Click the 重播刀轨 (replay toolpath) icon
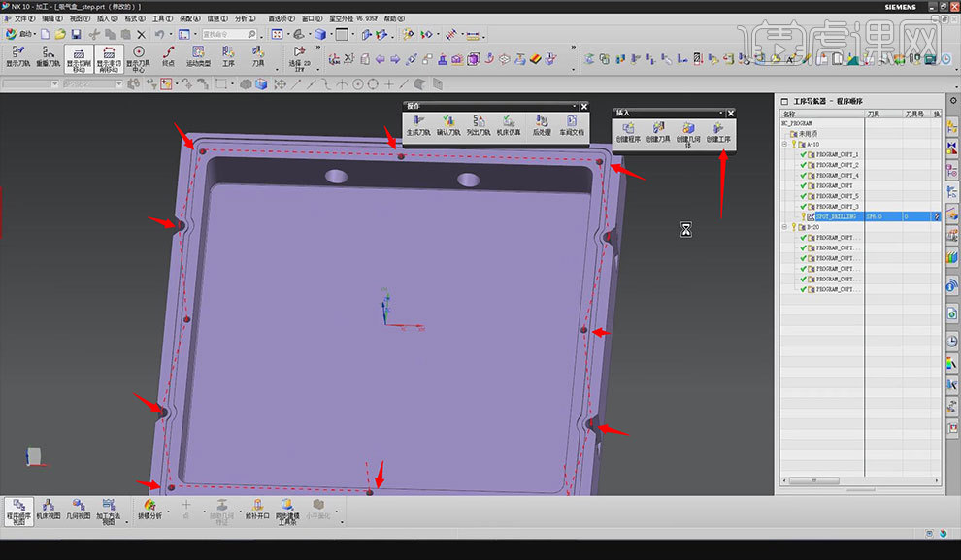 point(48,56)
